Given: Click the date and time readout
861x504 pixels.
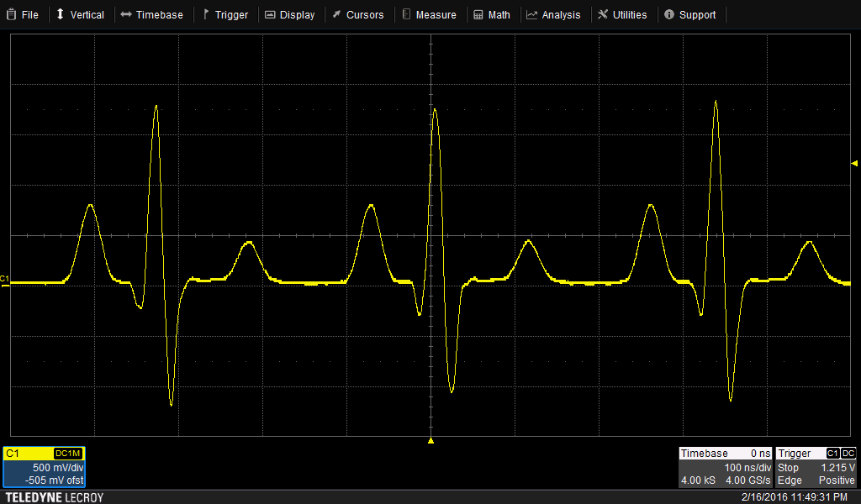Looking at the screenshot, I should (x=794, y=497).
